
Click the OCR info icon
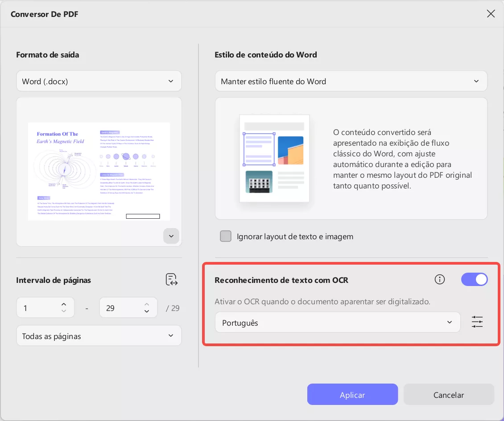pos(439,279)
